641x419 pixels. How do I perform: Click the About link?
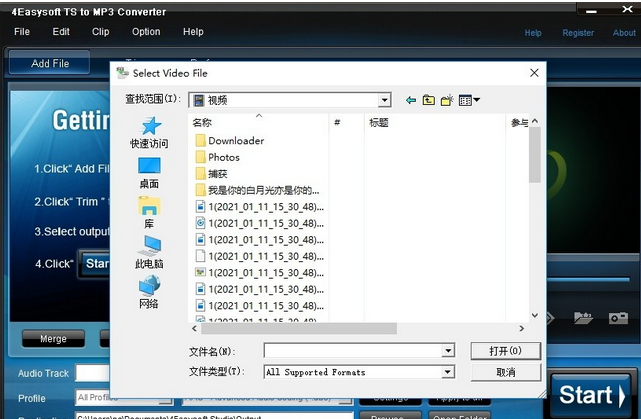click(624, 33)
